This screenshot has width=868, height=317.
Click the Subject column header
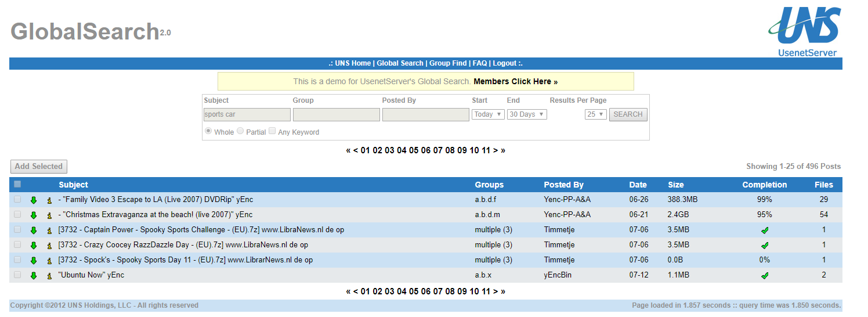(74, 185)
